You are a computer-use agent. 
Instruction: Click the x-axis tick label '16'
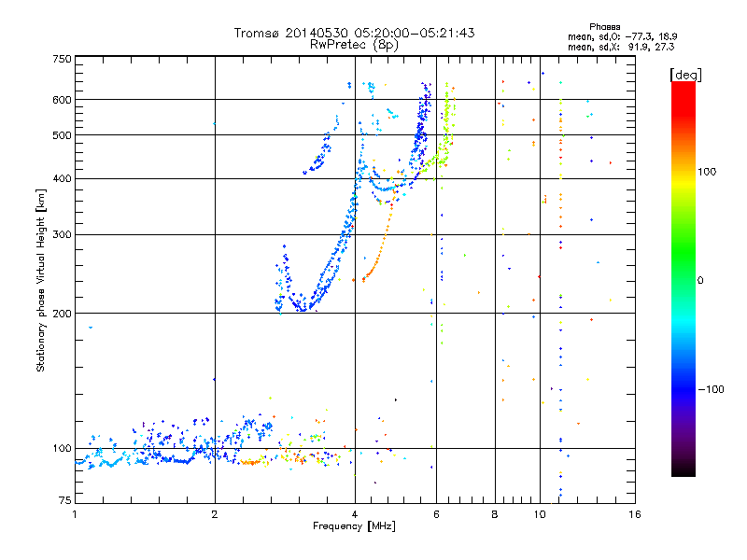635,514
